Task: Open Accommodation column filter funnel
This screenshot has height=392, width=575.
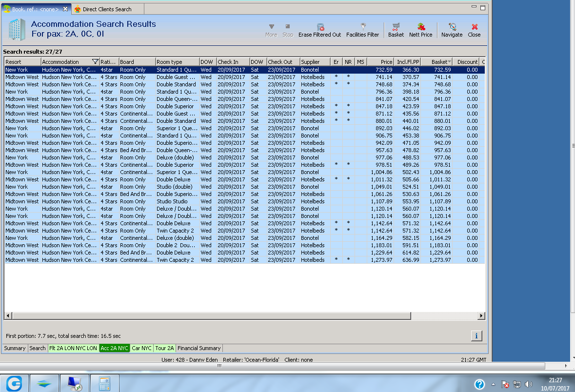Action: coord(95,62)
